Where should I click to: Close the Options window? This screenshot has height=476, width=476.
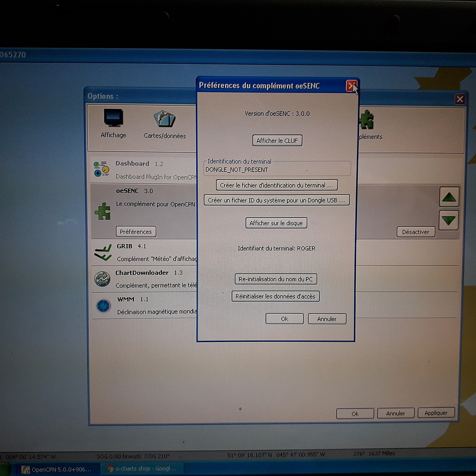[460, 99]
